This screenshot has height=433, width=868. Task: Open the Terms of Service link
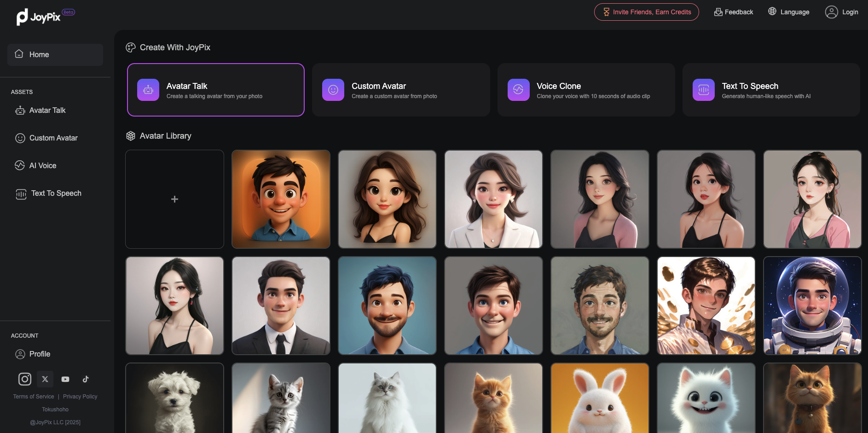coord(34,397)
